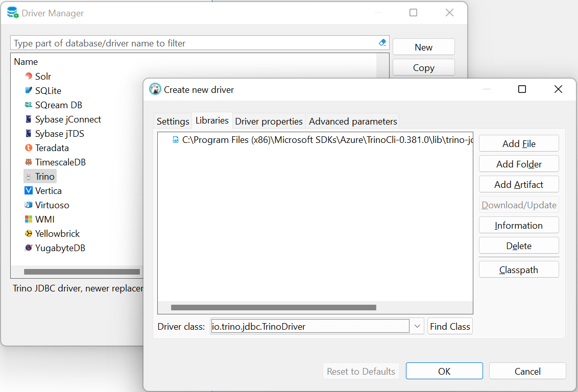Image resolution: width=578 pixels, height=392 pixels.
Task: Click the Find Class button
Action: click(450, 326)
